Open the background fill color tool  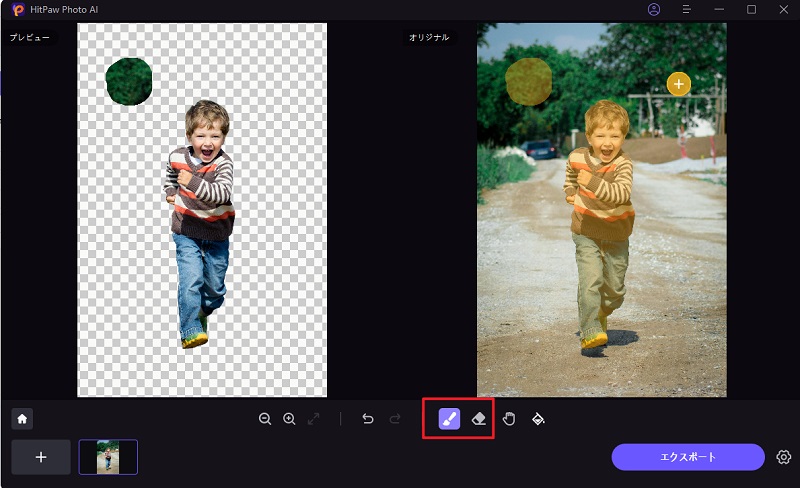[x=538, y=419]
